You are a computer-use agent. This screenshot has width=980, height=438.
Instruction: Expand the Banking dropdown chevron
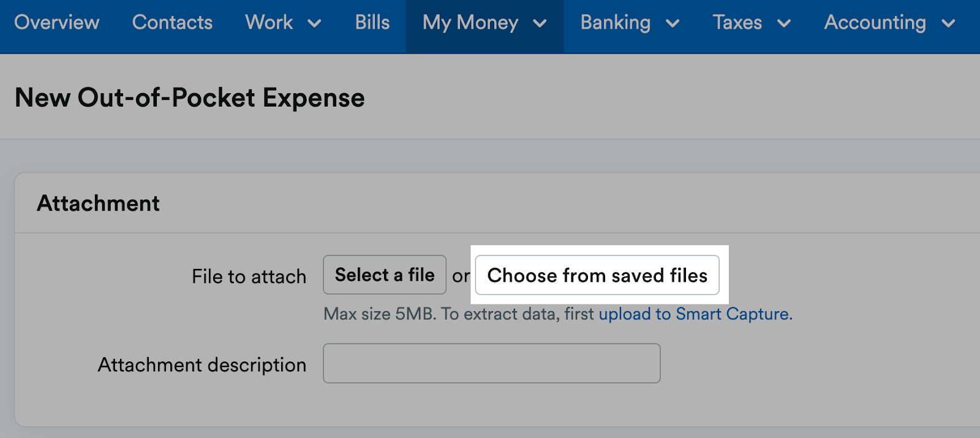pos(674,25)
